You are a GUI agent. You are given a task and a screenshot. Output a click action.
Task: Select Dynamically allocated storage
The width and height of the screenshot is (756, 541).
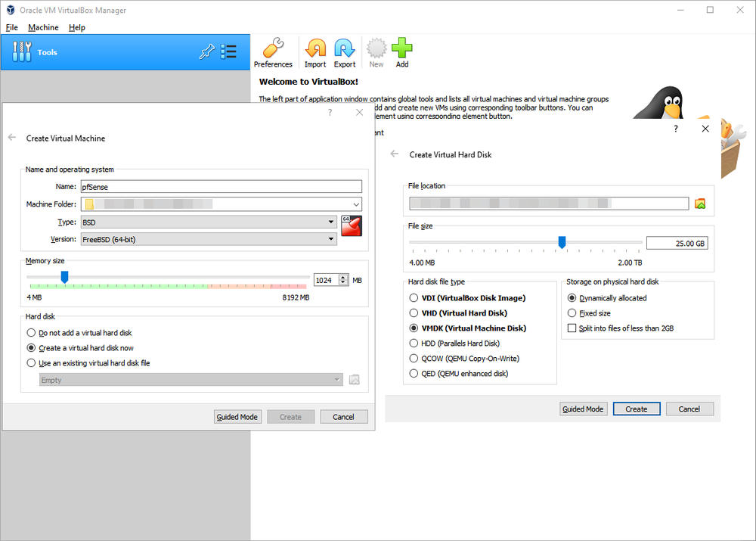[607, 298]
